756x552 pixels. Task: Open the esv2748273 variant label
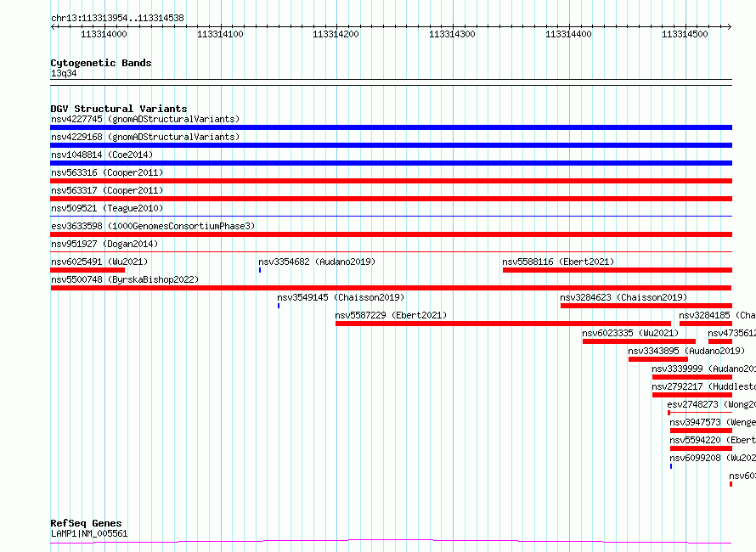tap(711, 404)
